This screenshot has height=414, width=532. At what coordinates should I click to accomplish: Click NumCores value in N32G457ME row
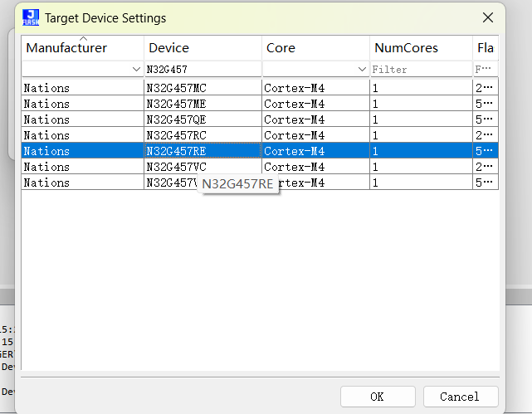coord(421,104)
